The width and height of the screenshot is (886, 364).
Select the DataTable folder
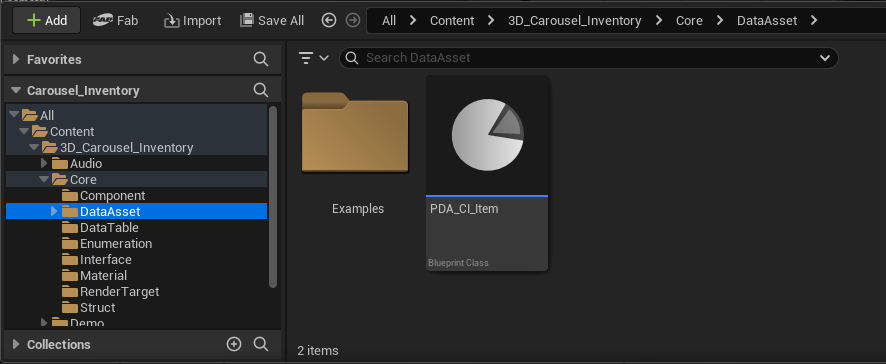pos(136,227)
